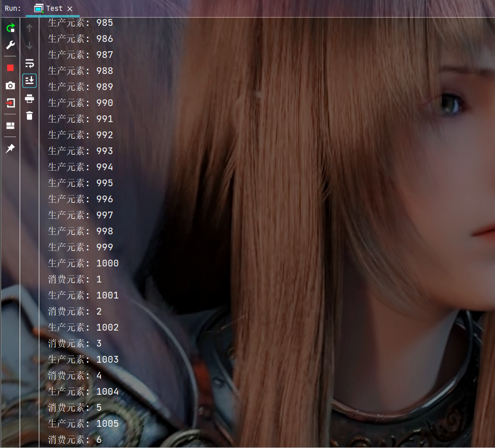Select the Test run tab
Image resolution: width=495 pixels, height=448 pixels.
[x=53, y=8]
